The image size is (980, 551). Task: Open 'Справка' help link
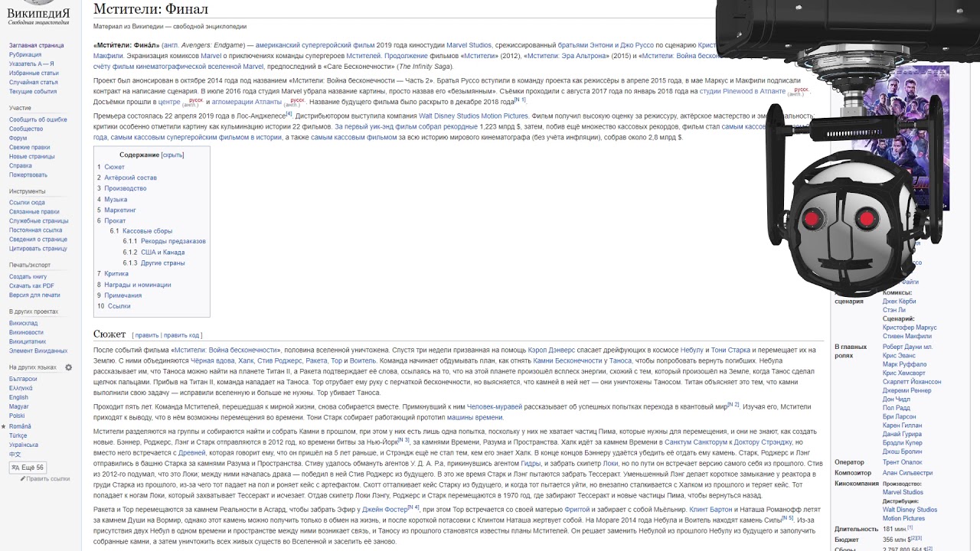click(21, 166)
